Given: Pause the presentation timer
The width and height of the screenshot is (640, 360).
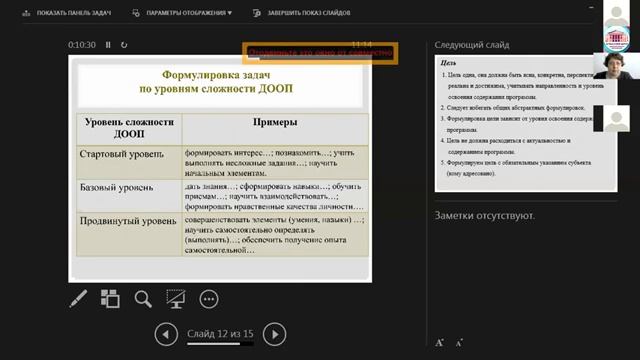Looking at the screenshot, I should click(108, 45).
